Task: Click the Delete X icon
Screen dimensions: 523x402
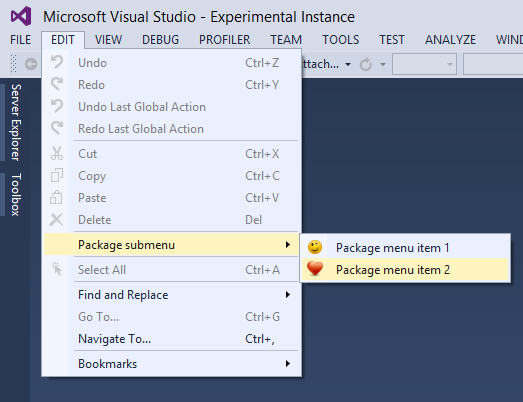Action: 56,220
